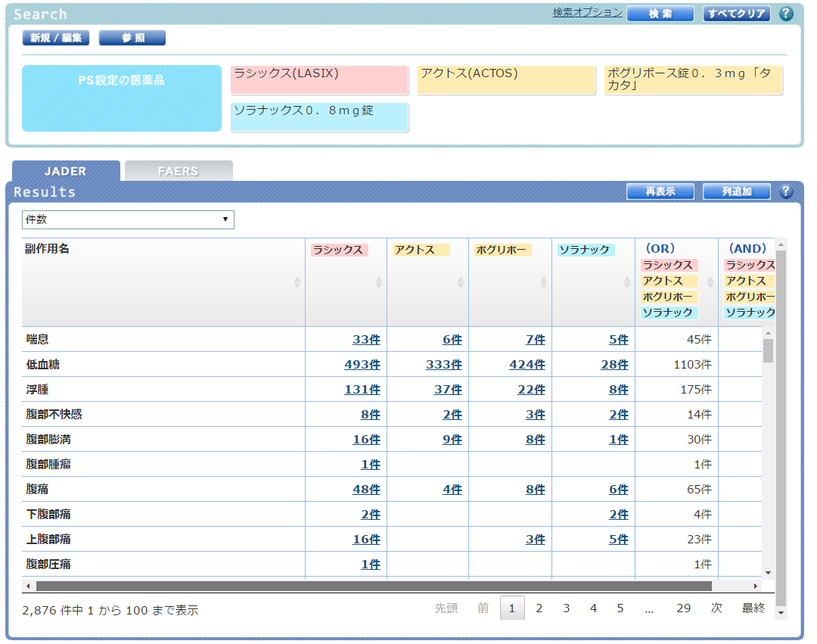This screenshot has width=817, height=644.
Task: Click the 再表示 refresh button
Action: coord(660,191)
